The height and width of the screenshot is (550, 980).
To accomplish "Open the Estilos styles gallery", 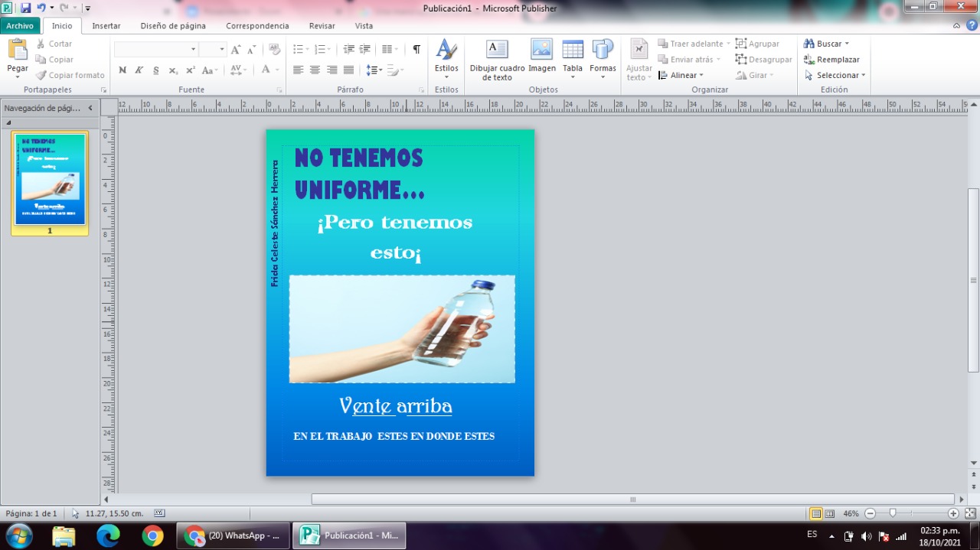I will pyautogui.click(x=446, y=59).
